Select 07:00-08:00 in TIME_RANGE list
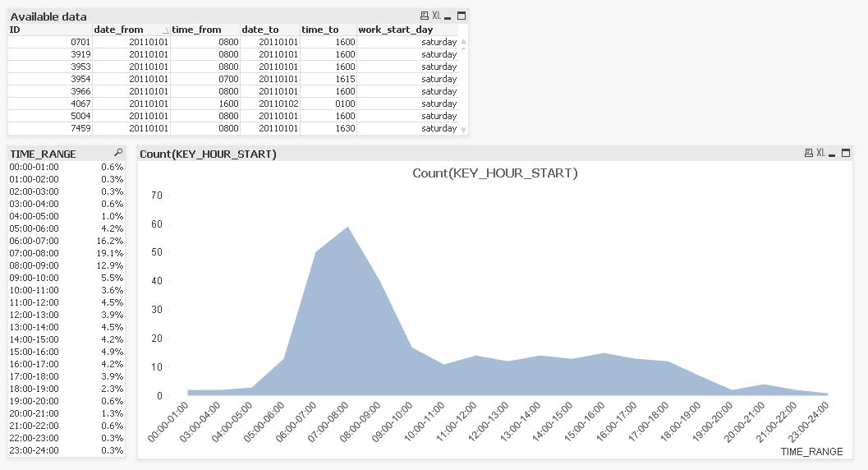868x470 pixels. coord(67,253)
